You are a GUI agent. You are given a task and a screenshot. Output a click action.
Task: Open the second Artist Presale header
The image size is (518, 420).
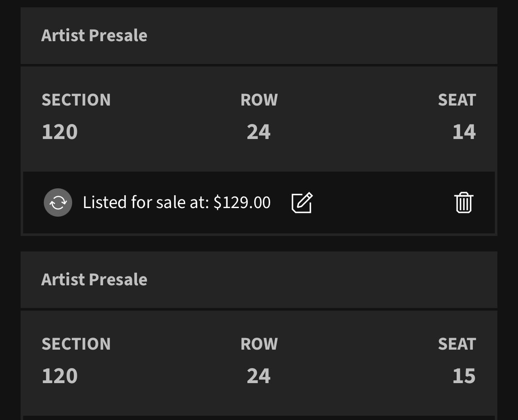pos(259,280)
